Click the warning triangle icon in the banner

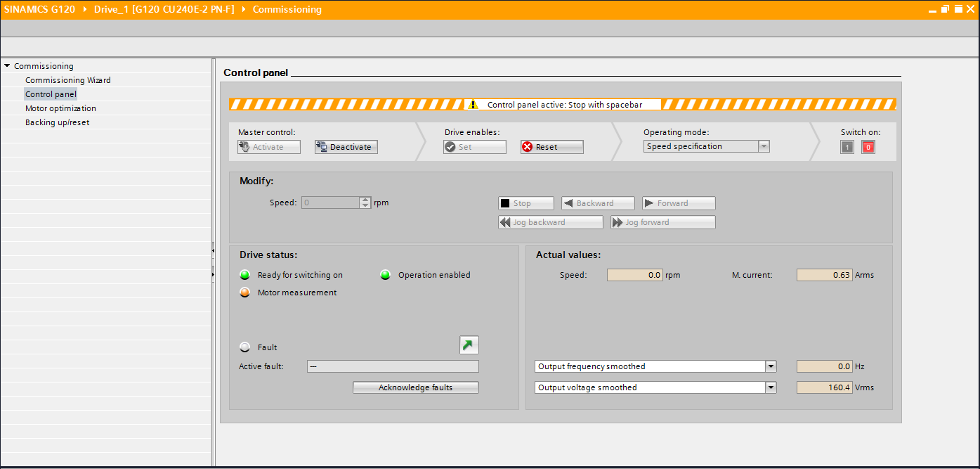point(473,105)
